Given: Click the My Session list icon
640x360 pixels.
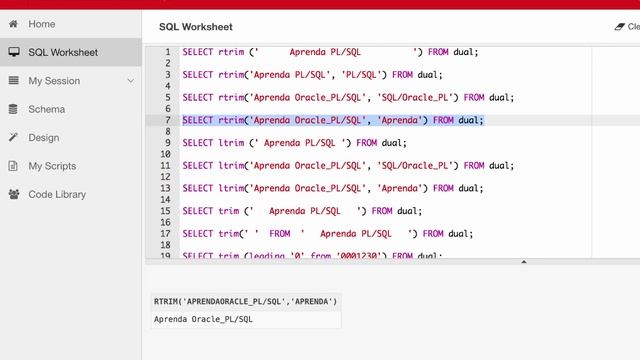Looking at the screenshot, I should click(x=13, y=80).
